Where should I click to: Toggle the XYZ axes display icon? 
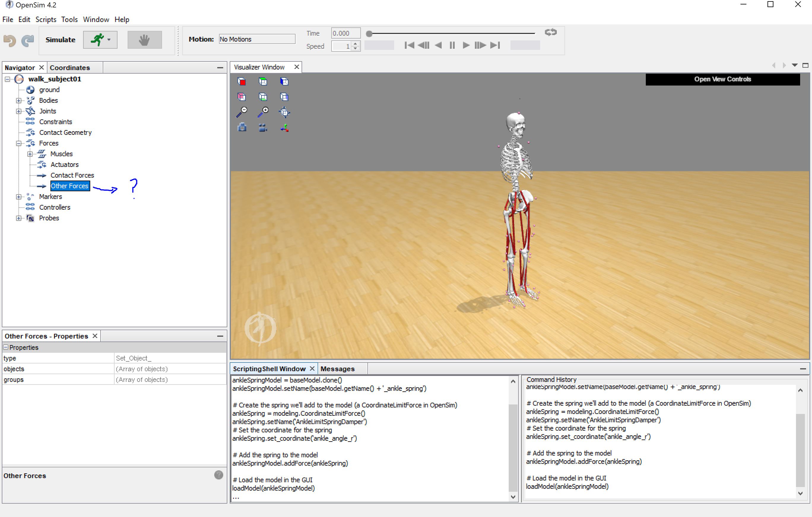point(284,128)
